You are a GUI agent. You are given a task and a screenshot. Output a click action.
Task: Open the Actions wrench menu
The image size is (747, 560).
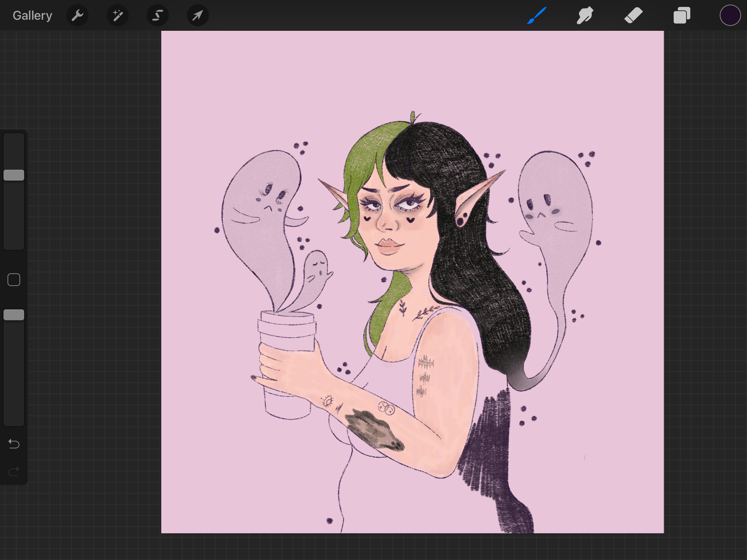(x=77, y=16)
